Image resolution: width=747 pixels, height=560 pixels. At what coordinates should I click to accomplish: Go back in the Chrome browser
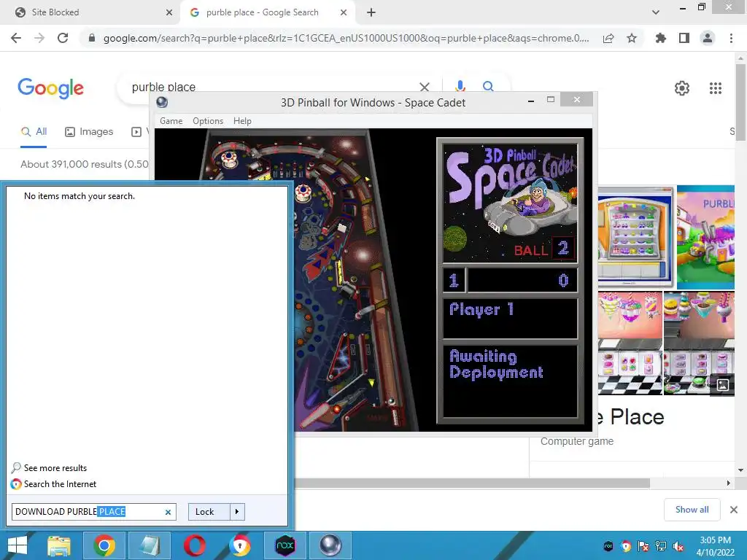16,38
